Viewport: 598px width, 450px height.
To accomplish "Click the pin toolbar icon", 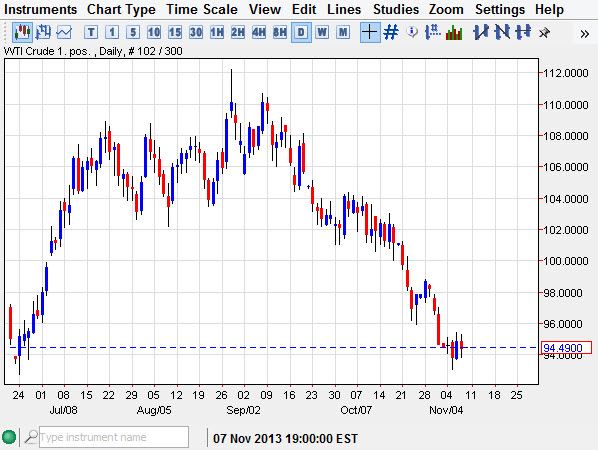I will (544, 33).
